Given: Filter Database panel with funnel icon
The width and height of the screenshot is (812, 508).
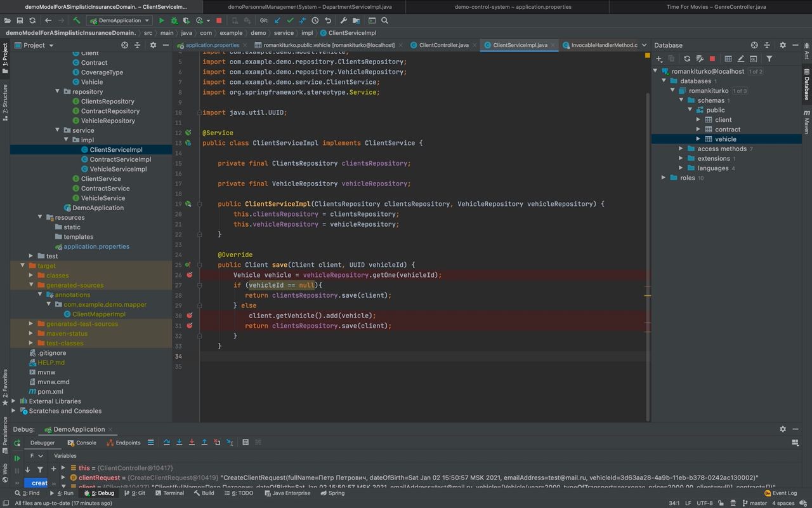Looking at the screenshot, I should (x=769, y=58).
